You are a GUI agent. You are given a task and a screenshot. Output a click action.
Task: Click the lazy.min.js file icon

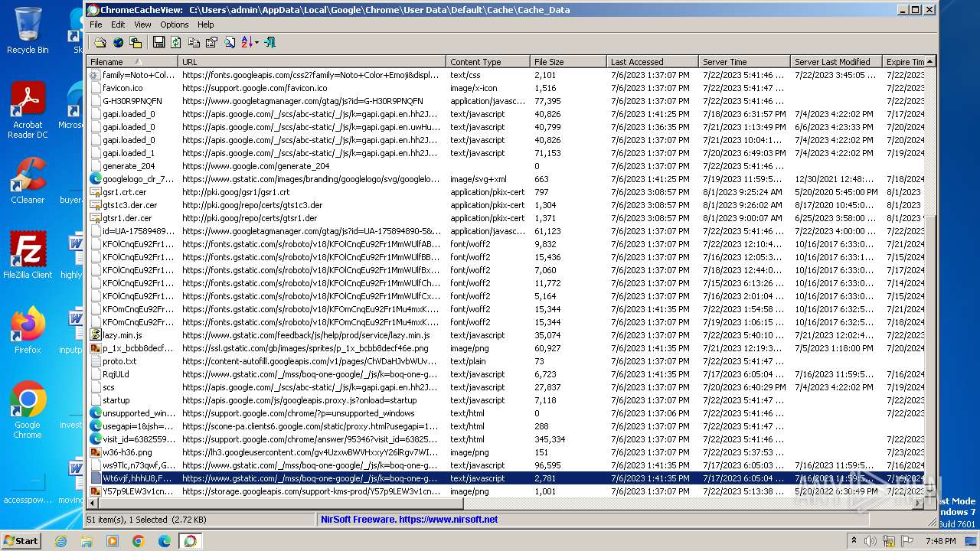pos(96,335)
